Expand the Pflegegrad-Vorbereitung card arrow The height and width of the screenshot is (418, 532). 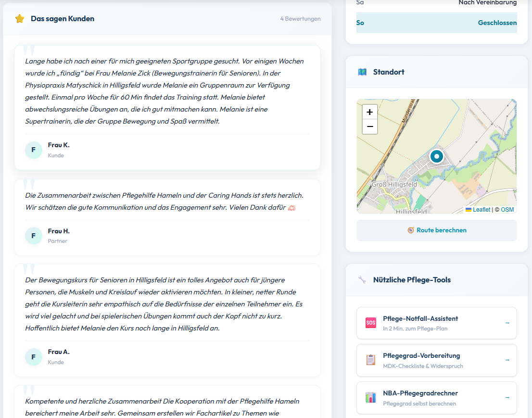(508, 360)
